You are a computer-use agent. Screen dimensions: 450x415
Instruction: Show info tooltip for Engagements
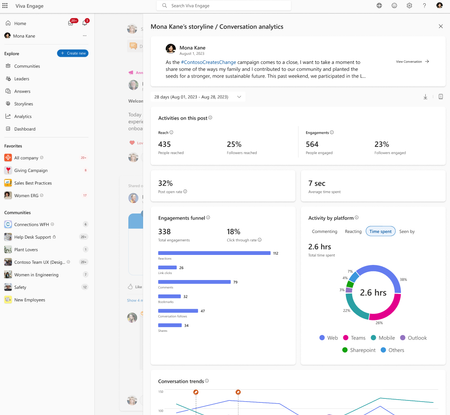332,132
